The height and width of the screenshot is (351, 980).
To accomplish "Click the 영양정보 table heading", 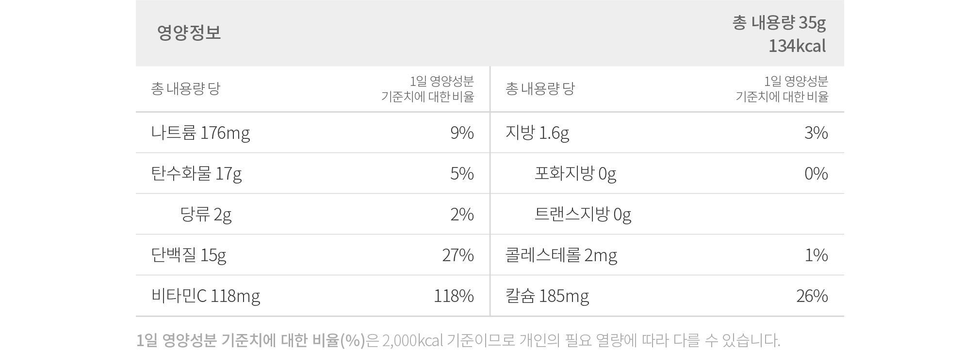I will coord(189,33).
